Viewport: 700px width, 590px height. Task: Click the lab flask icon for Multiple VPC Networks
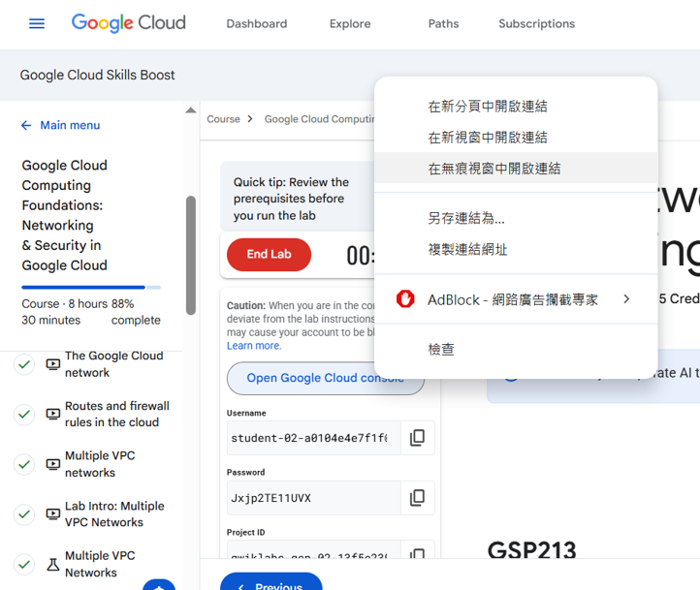tap(53, 564)
